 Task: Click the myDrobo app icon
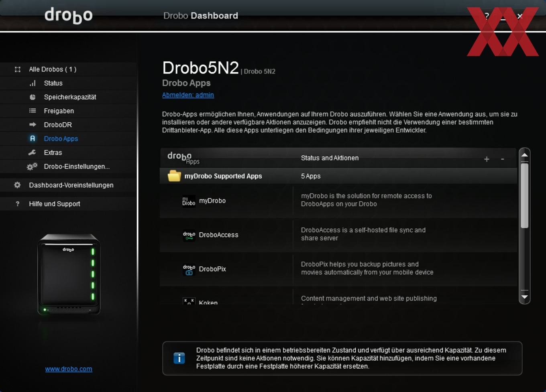[189, 201]
